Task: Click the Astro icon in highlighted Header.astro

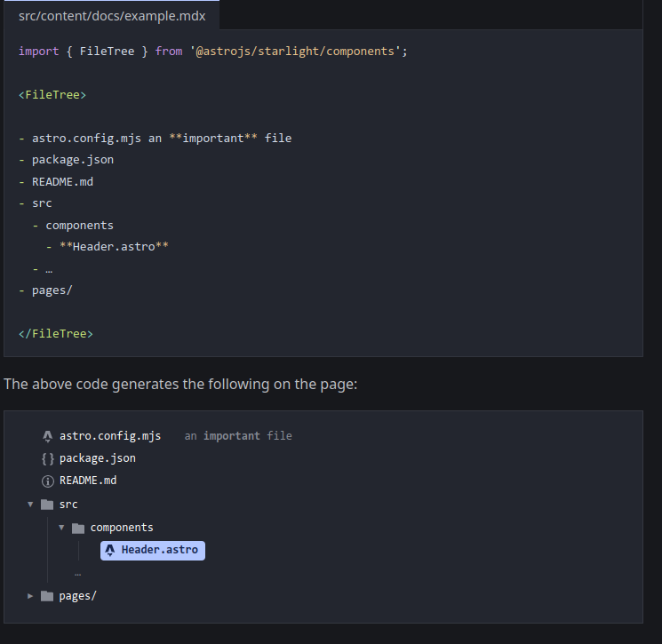Action: (x=110, y=551)
